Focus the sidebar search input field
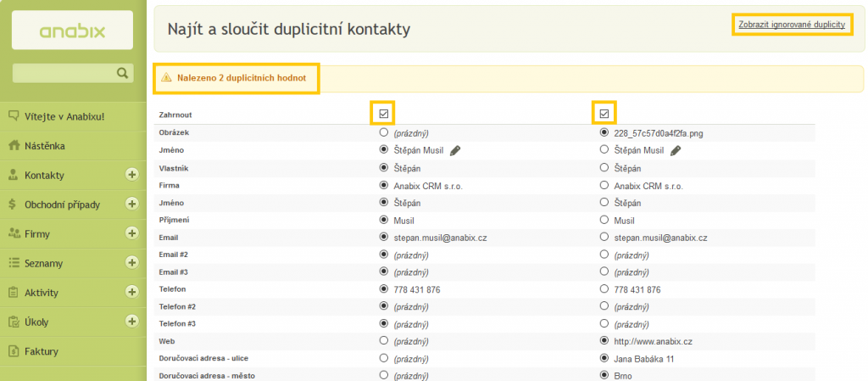This screenshot has height=381, width=868. (64, 73)
